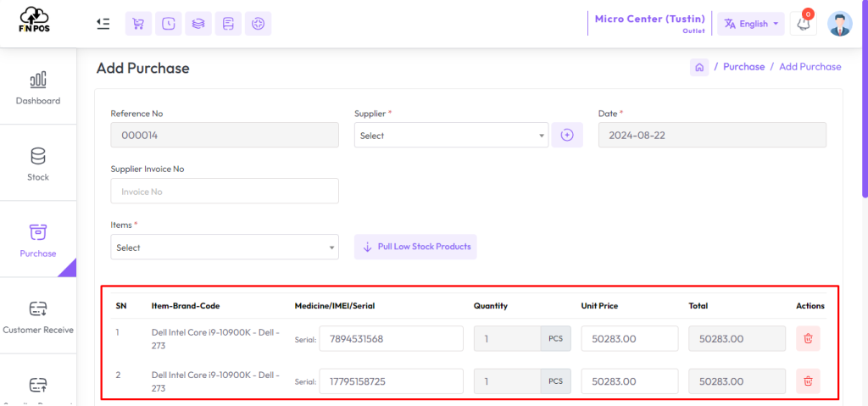
Task: Click PCS unit label in row 1
Action: [555, 338]
